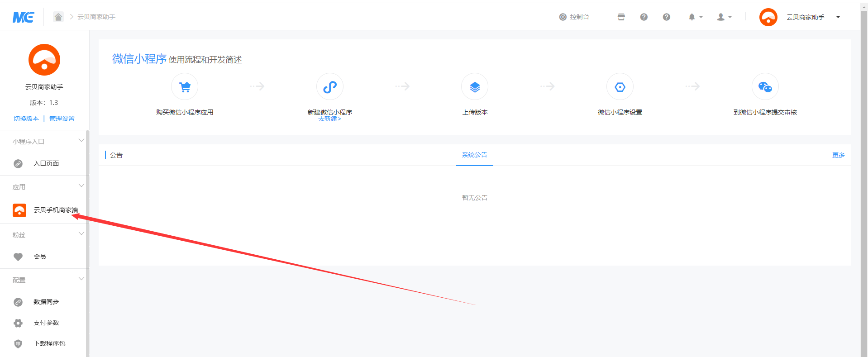868x357 pixels.
Task: Click the MC logo in header
Action: click(x=24, y=17)
